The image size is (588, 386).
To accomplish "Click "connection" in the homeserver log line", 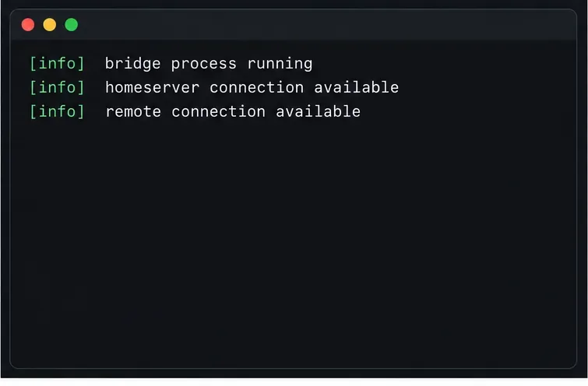I will 257,87.
